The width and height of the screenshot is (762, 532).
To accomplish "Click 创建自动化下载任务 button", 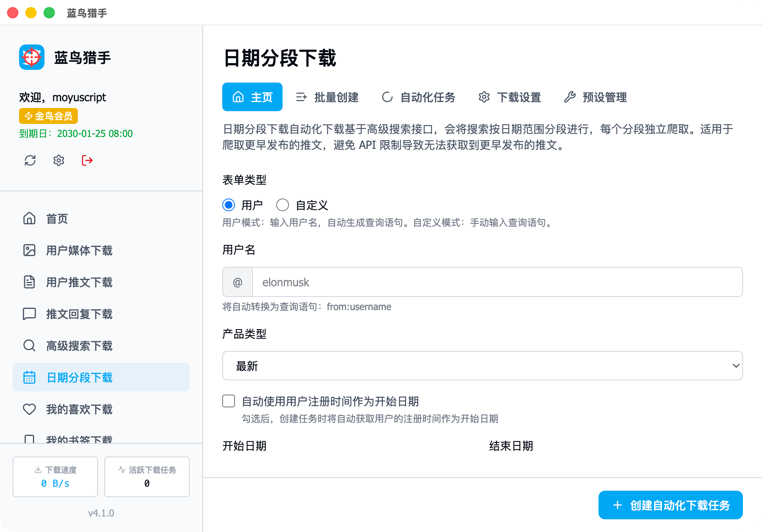I will point(670,505).
